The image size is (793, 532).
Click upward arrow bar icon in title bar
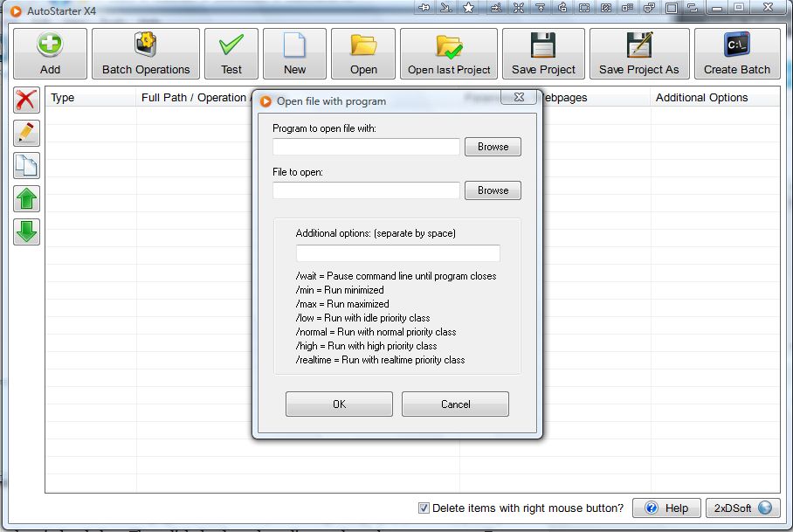point(541,8)
